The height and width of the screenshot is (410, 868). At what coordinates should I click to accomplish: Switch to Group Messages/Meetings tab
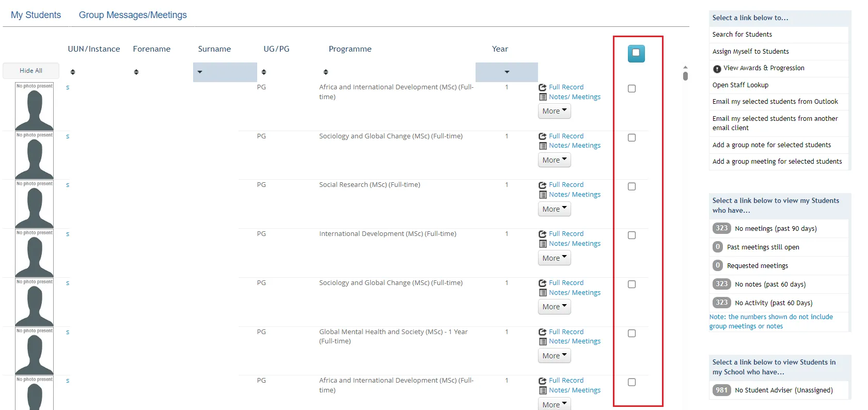click(133, 15)
